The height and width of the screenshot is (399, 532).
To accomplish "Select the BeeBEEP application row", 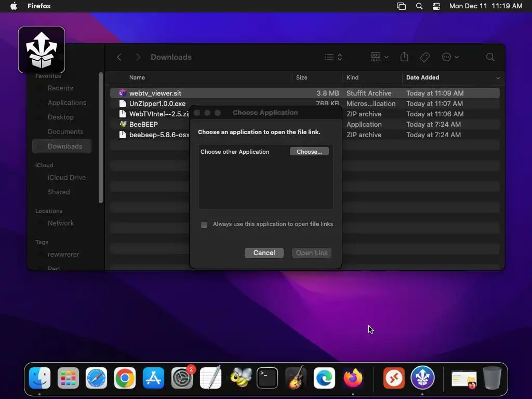I will (139, 124).
